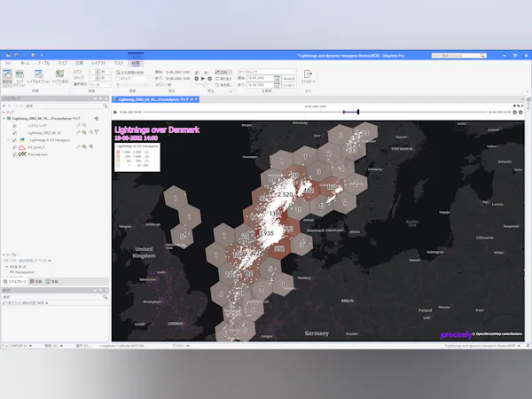Viewport: 532px width, 399px height.
Task: Open Pro backstage tab
Action: pyautogui.click(x=7, y=63)
